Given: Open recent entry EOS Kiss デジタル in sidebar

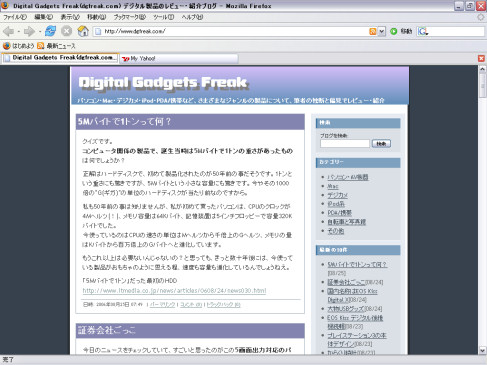Looking at the screenshot, I should [355, 322].
